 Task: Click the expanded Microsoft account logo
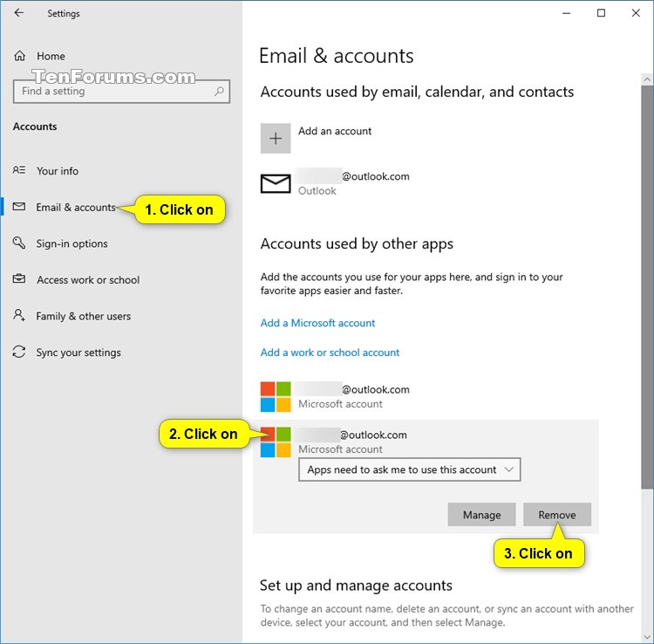point(276,442)
